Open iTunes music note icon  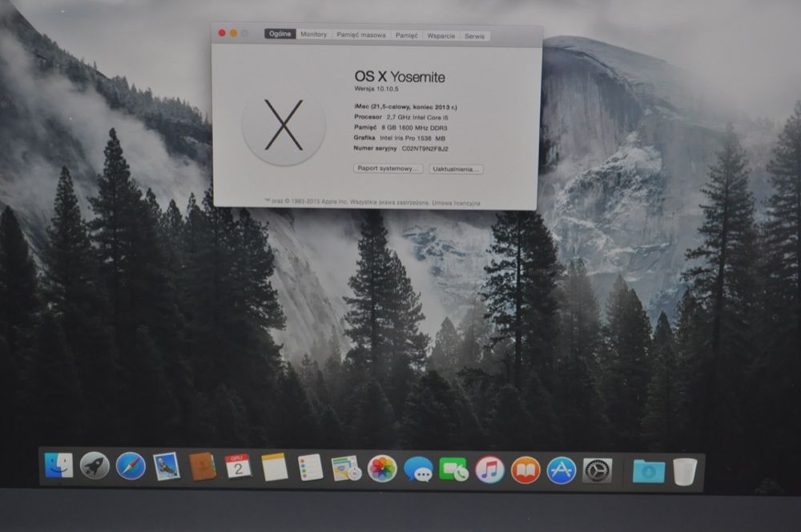tap(489, 470)
